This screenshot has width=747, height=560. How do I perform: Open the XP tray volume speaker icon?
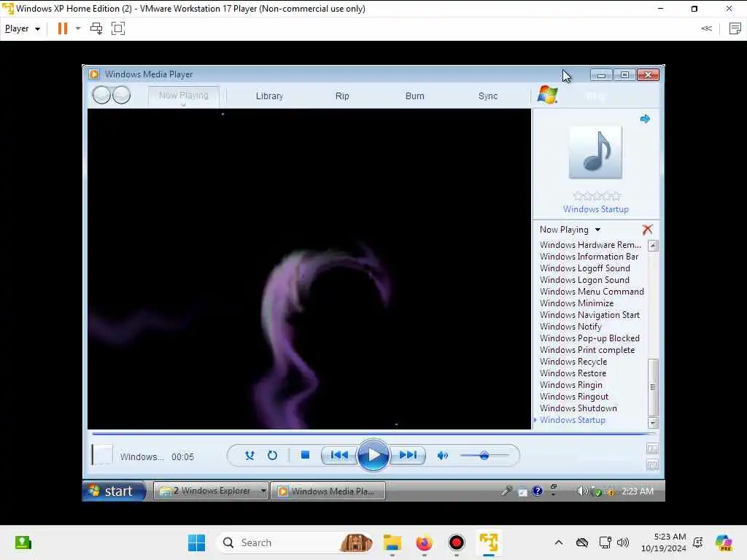[x=581, y=491]
